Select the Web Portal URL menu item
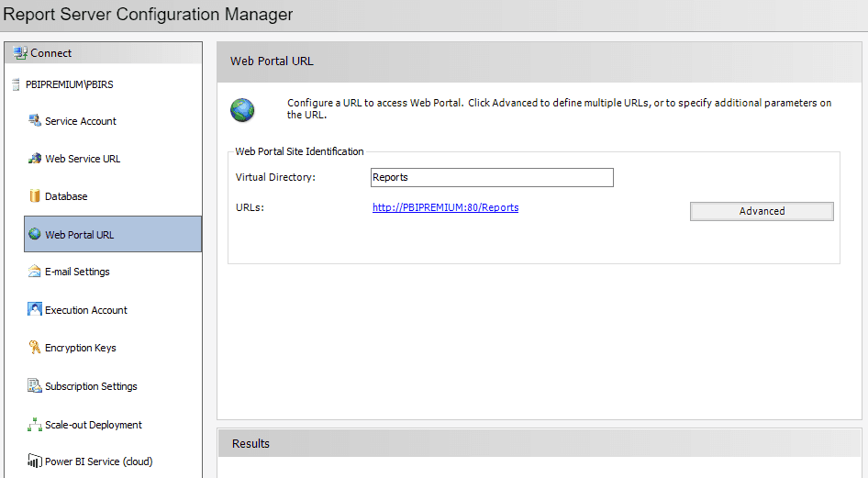Viewport: 868px width, 478px height. click(x=113, y=234)
